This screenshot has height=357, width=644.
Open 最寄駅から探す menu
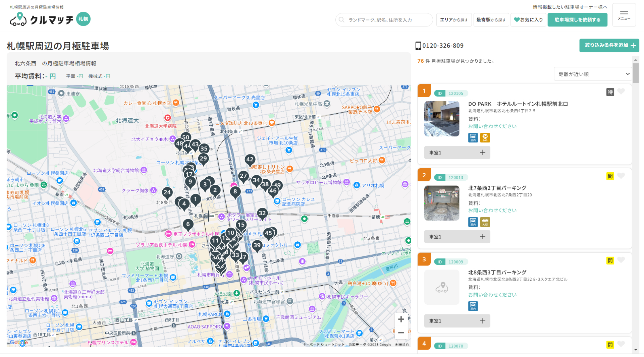[x=491, y=20]
